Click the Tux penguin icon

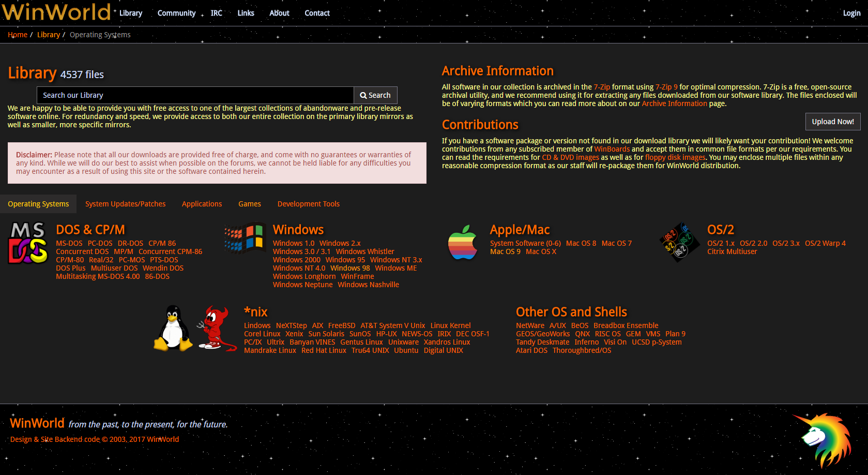coord(173,328)
